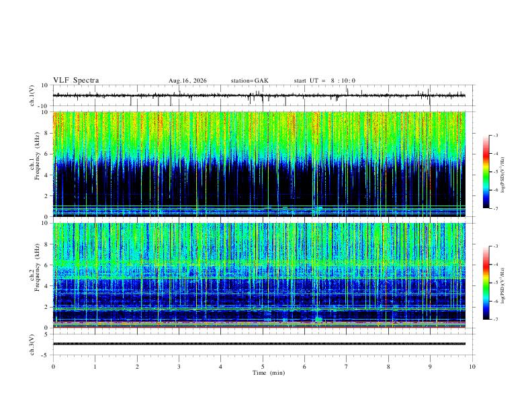Click the ch.3 voltage waveform band

259,344
